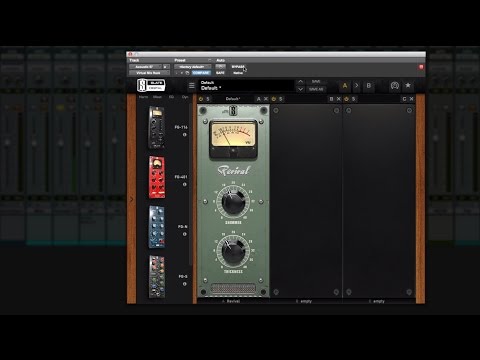The height and width of the screenshot is (360, 480).
Task: Collapse the module library with the left-edge arrow
Action: 131,199
